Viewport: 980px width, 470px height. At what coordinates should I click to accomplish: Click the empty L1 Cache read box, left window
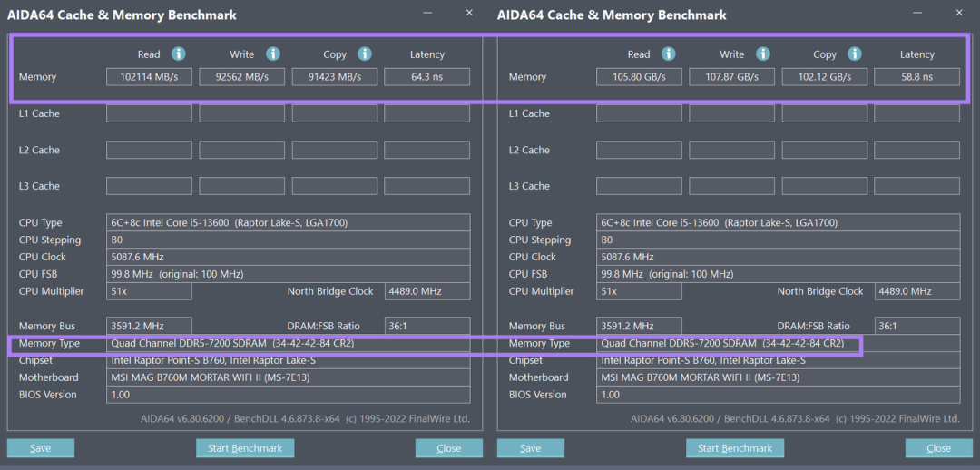click(149, 113)
